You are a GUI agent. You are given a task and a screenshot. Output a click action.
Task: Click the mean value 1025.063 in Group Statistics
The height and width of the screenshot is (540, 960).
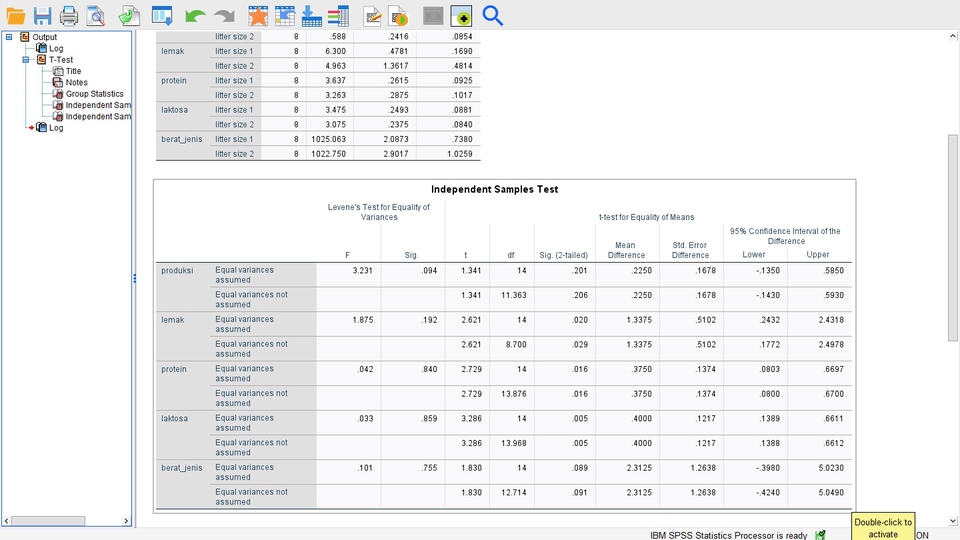(329, 139)
